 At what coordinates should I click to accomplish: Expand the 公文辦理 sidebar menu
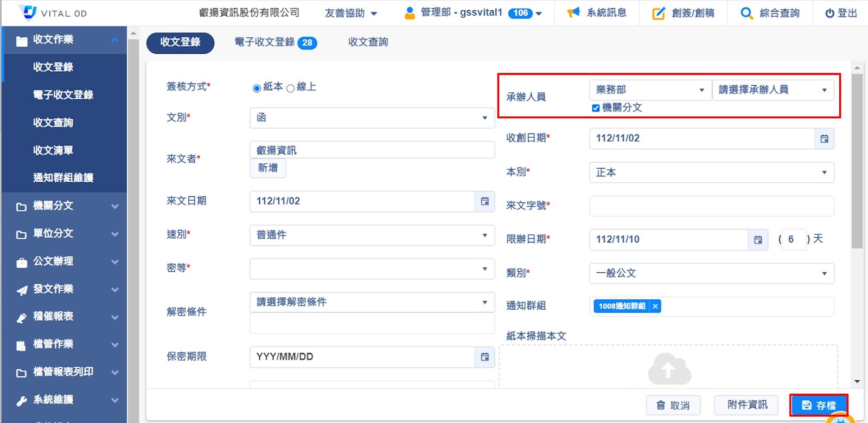pyautogui.click(x=65, y=261)
